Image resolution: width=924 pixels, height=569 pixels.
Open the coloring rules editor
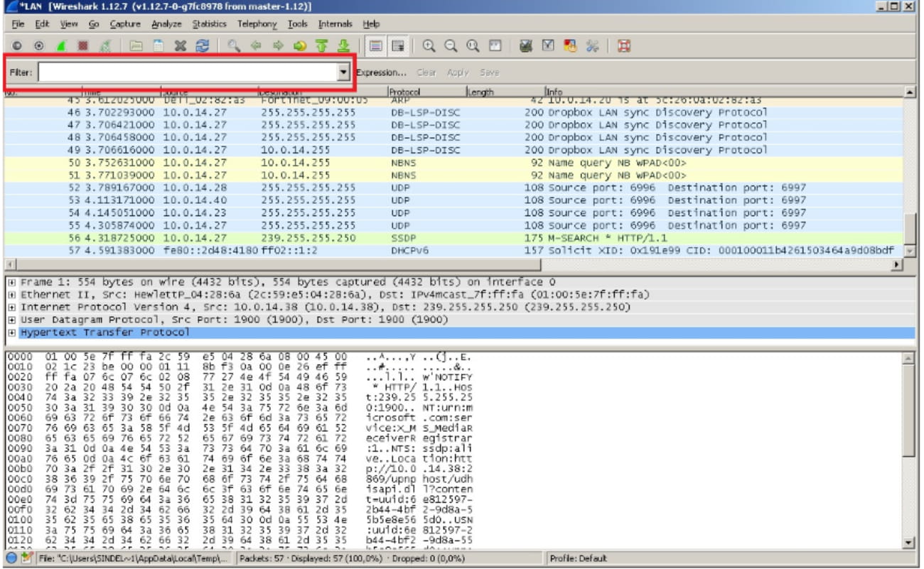(x=569, y=46)
